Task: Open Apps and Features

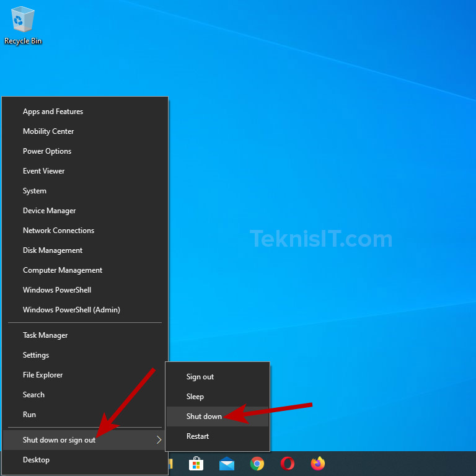Action: 85,112
